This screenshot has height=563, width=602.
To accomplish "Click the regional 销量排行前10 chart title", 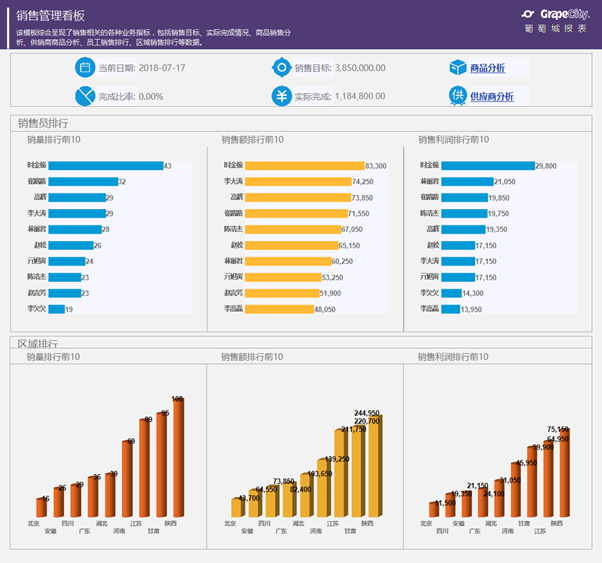I will [x=53, y=357].
